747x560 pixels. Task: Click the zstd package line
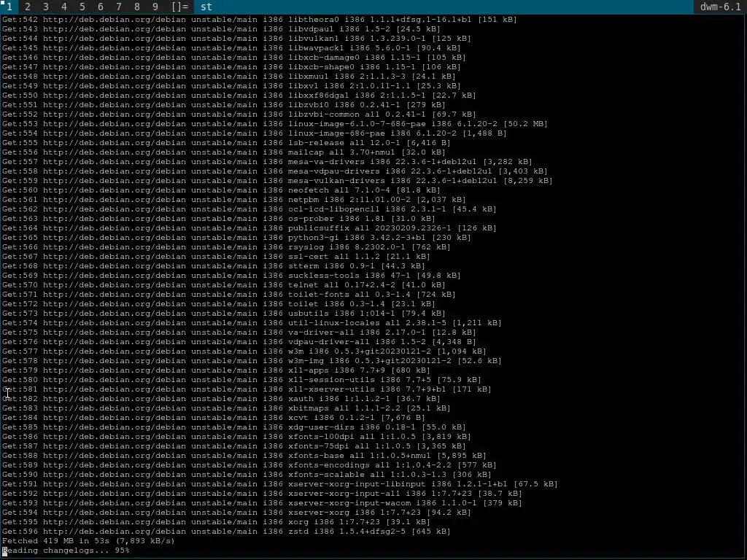pos(226,532)
